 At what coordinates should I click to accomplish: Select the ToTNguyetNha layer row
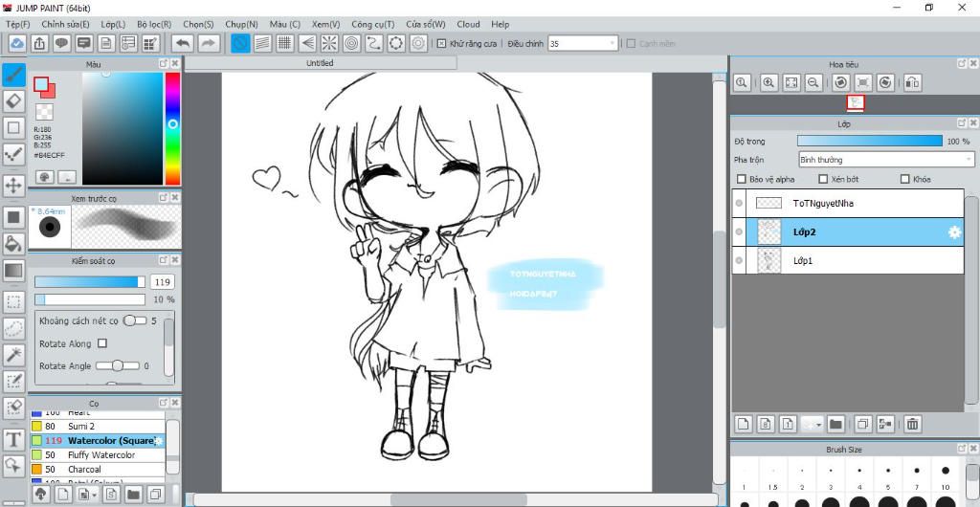tap(848, 203)
